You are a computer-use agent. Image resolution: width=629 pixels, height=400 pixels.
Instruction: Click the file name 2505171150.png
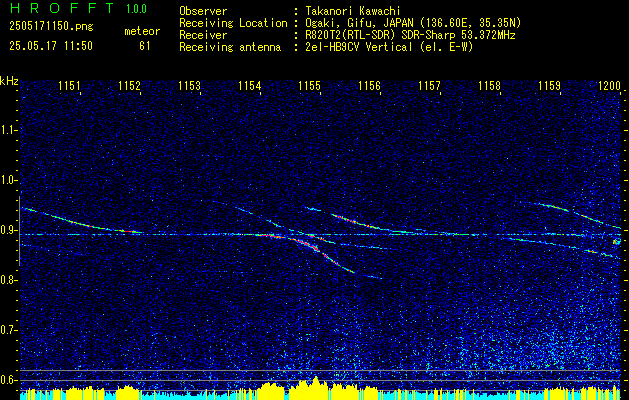coord(51,27)
